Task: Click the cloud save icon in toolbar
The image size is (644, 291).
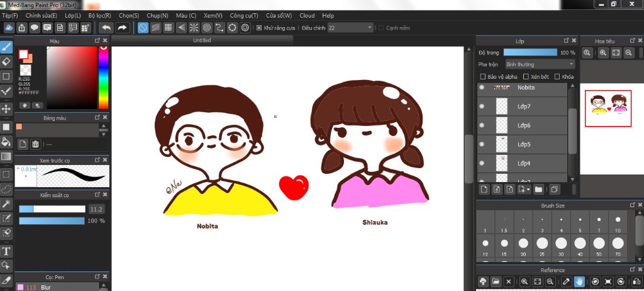Action: pyautogui.click(x=9, y=28)
